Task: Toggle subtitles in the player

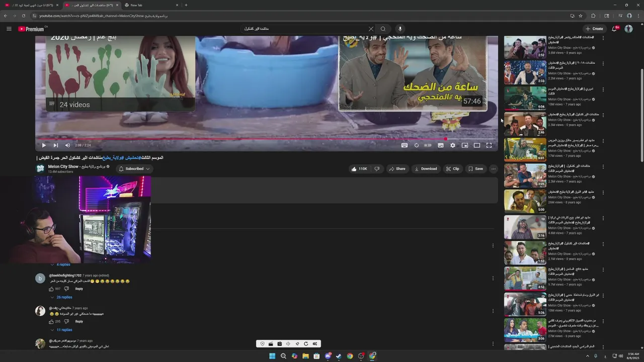Action: tap(441, 145)
